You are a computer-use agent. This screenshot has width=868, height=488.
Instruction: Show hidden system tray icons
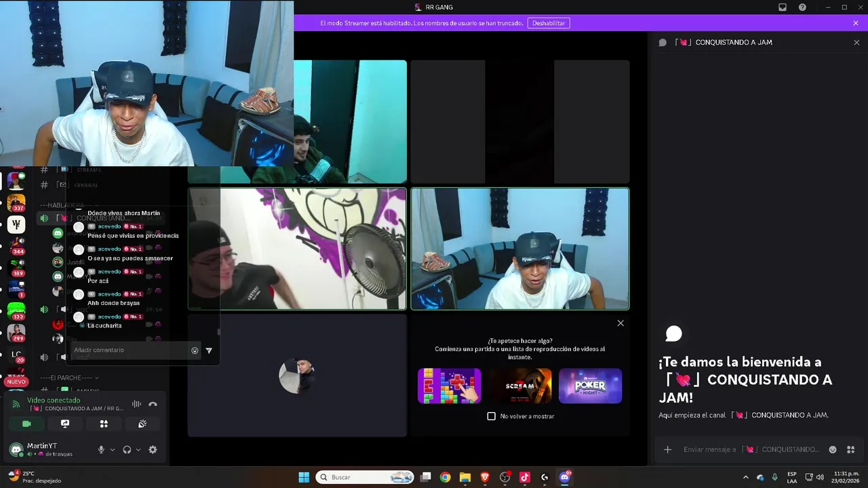coord(746,477)
